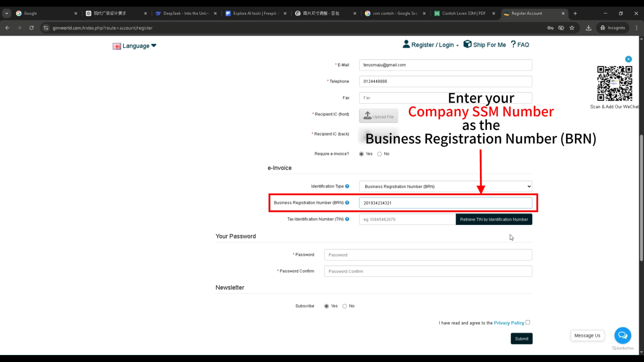Bookmark this page with star icon
The image size is (644, 362).
coord(572,28)
